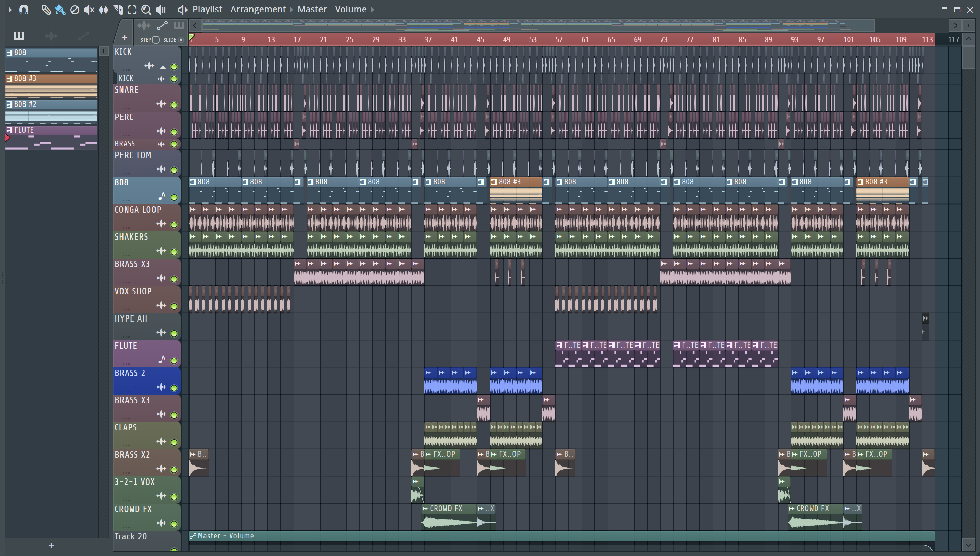Click the FLUTE track note icon
The width and height of the screenshot is (980, 556).
162,359
